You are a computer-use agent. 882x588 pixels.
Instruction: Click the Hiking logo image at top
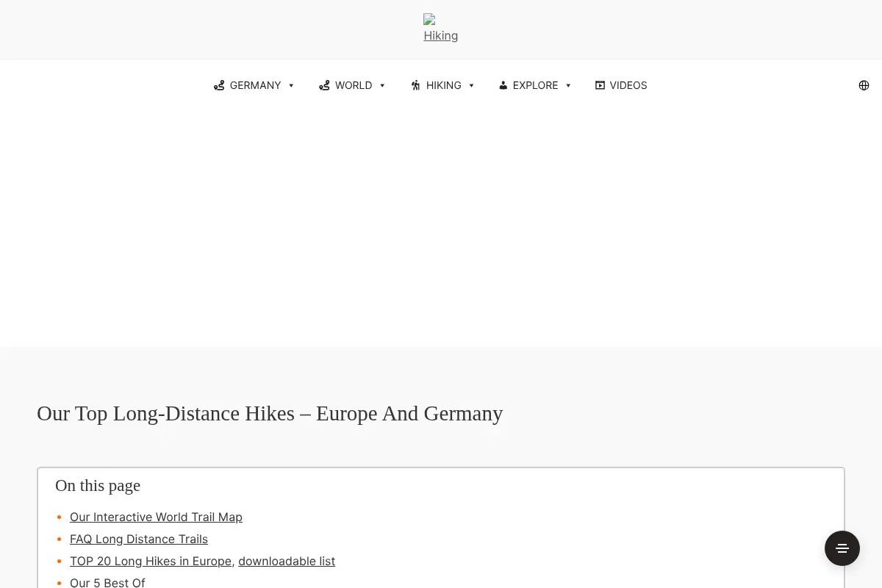441,29
